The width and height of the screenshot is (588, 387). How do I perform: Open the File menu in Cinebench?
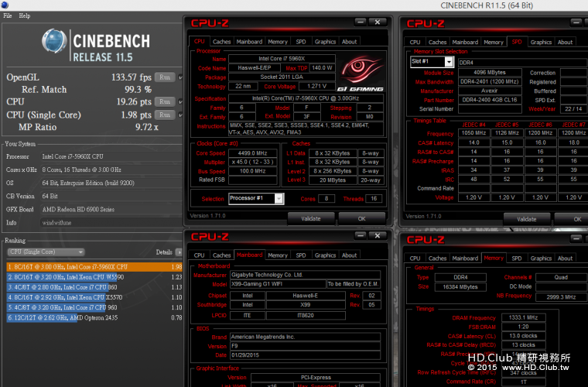click(x=8, y=15)
